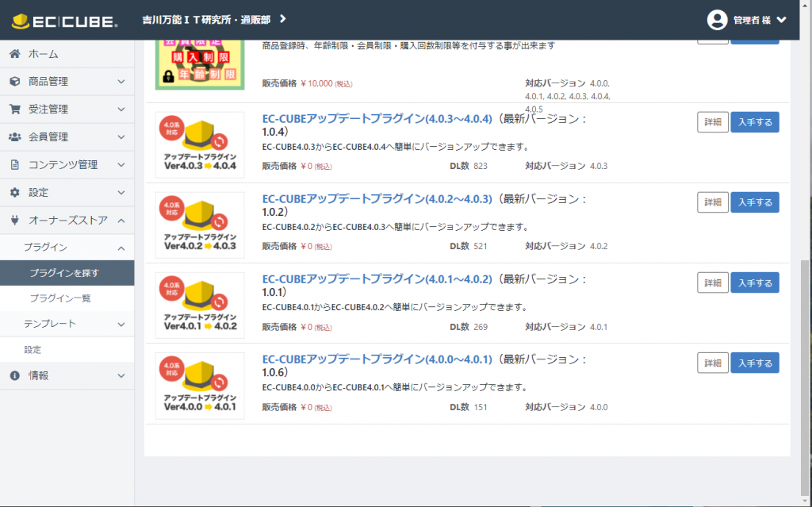Expand the 商品管理 menu chevron

pyautogui.click(x=121, y=82)
